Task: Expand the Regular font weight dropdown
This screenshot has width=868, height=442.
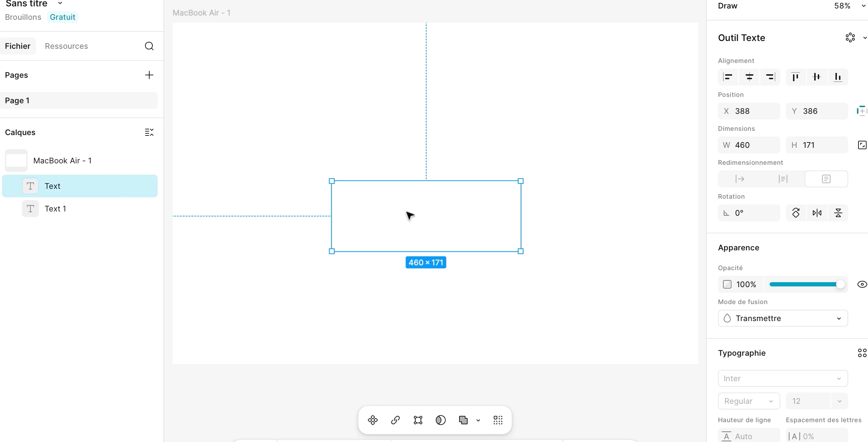Action: (749, 401)
